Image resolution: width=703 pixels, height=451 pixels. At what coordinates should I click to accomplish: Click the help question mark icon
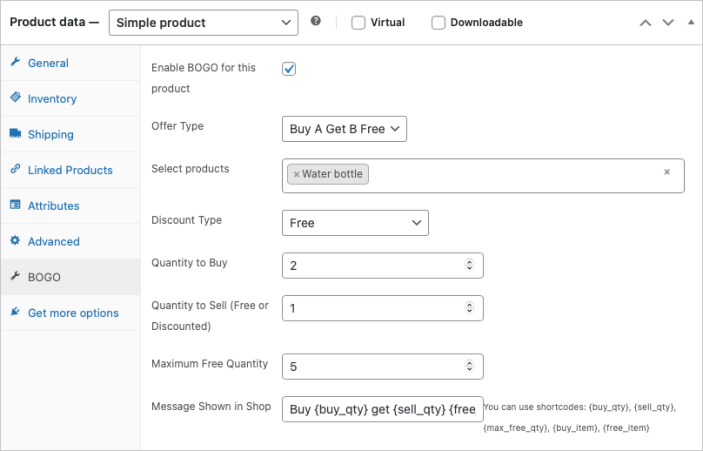pos(316,21)
